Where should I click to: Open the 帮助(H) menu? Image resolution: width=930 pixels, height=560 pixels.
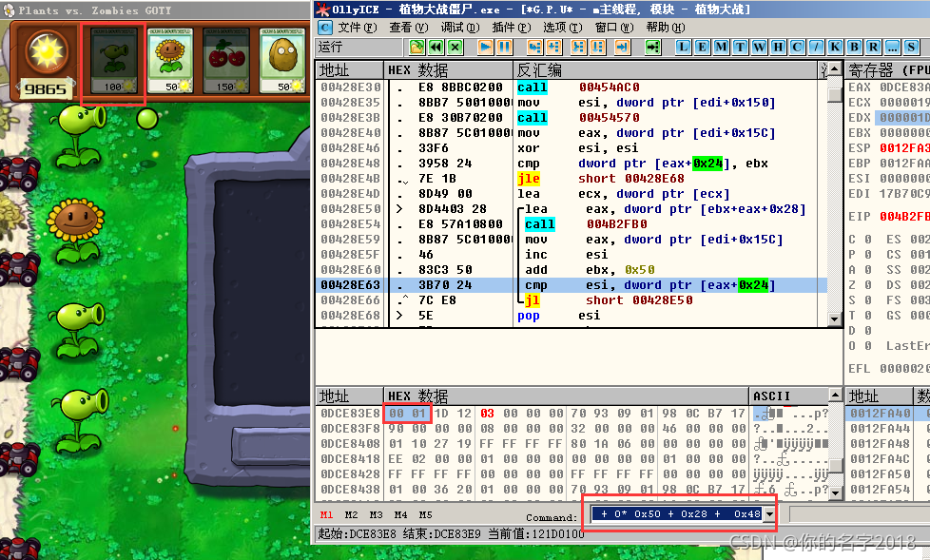tap(666, 28)
